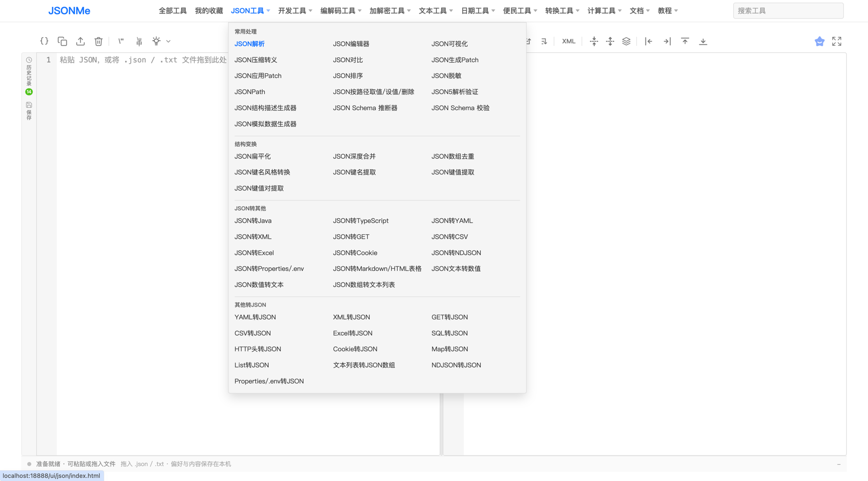
Task: Collapse the JSON工具 dropdown menu
Action: (x=251, y=11)
